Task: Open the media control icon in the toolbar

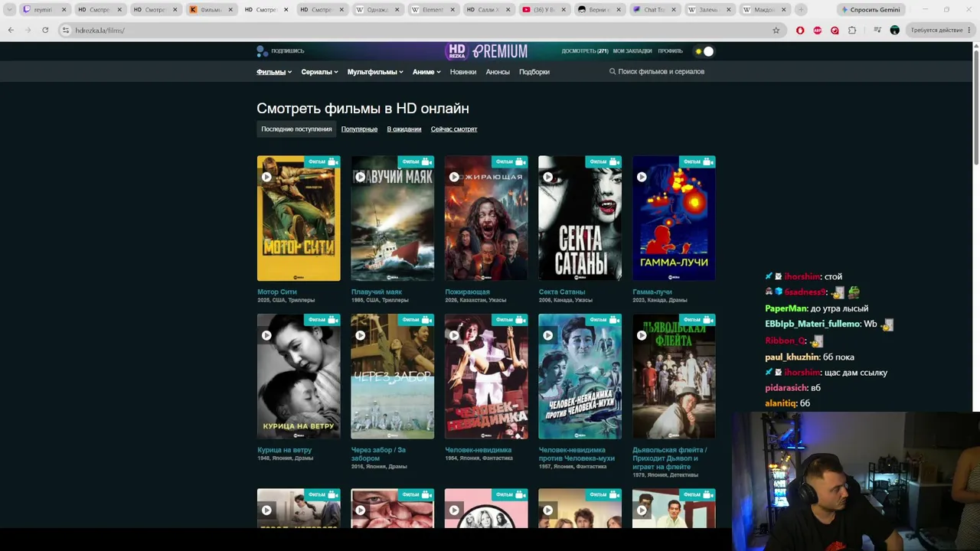Action: 877,30
